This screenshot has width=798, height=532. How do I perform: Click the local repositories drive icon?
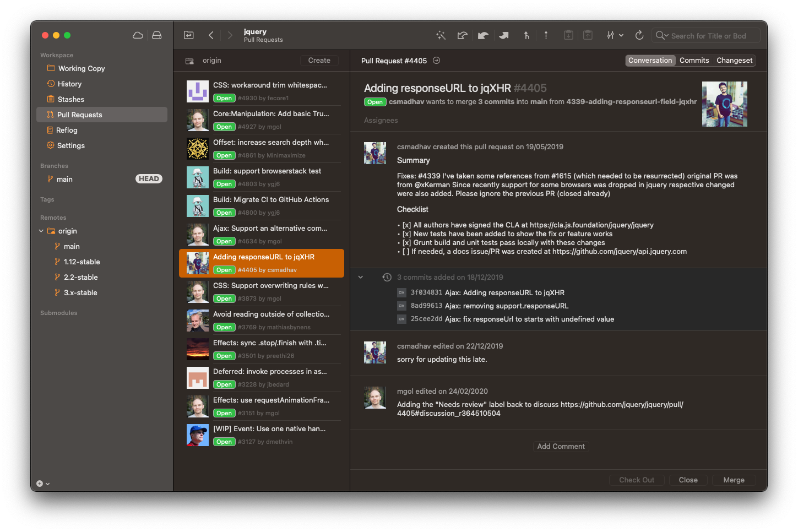pos(157,35)
